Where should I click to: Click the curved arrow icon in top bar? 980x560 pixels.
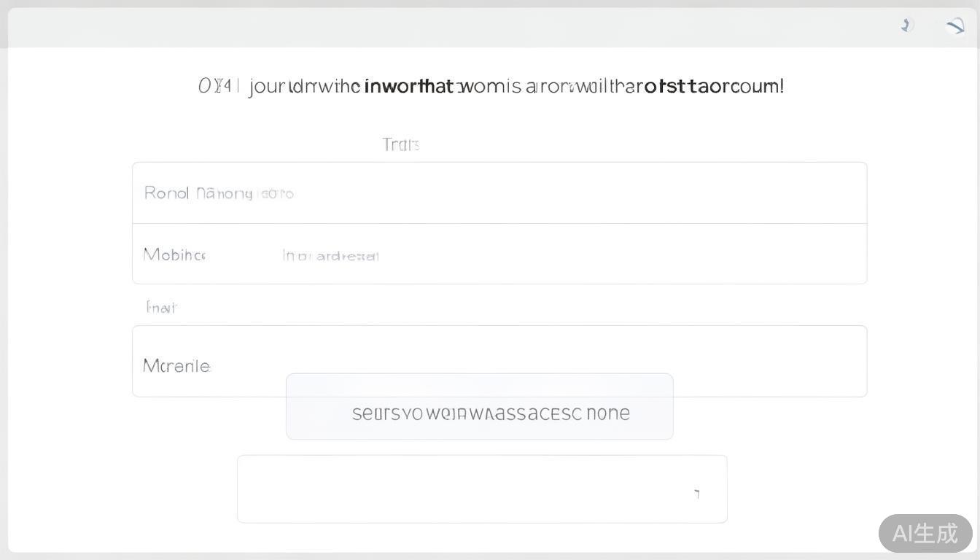pyautogui.click(x=906, y=26)
